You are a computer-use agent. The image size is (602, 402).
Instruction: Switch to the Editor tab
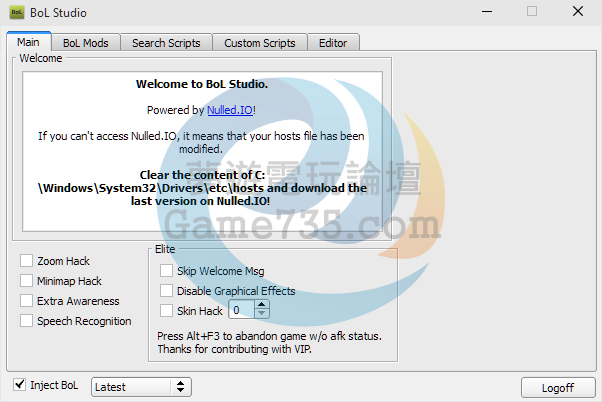click(x=333, y=43)
